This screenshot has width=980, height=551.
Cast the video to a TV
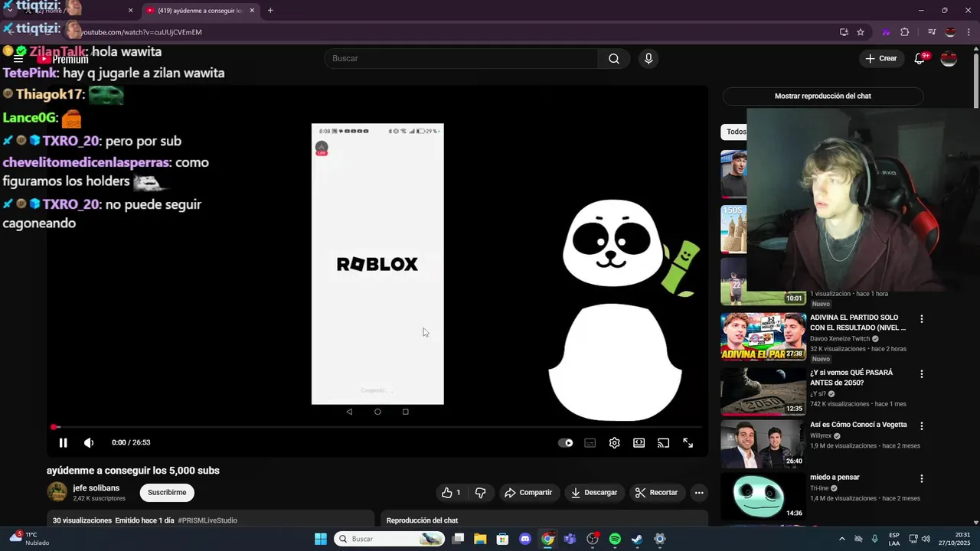point(663,442)
